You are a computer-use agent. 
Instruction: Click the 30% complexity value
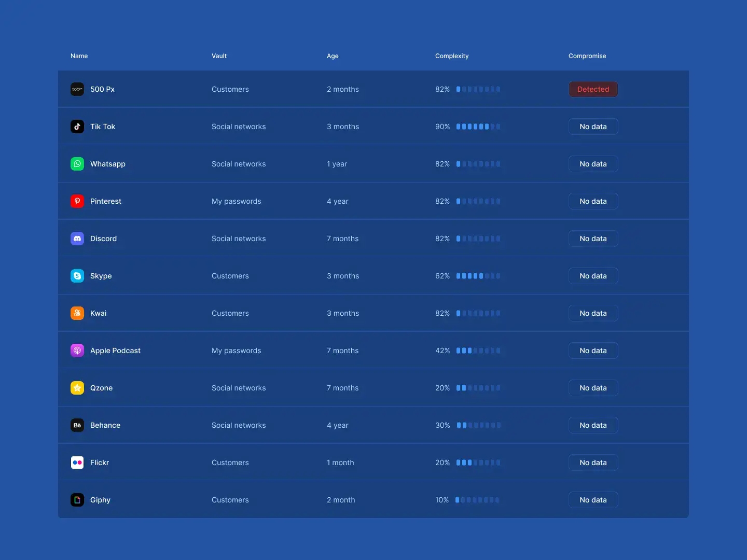pos(442,425)
